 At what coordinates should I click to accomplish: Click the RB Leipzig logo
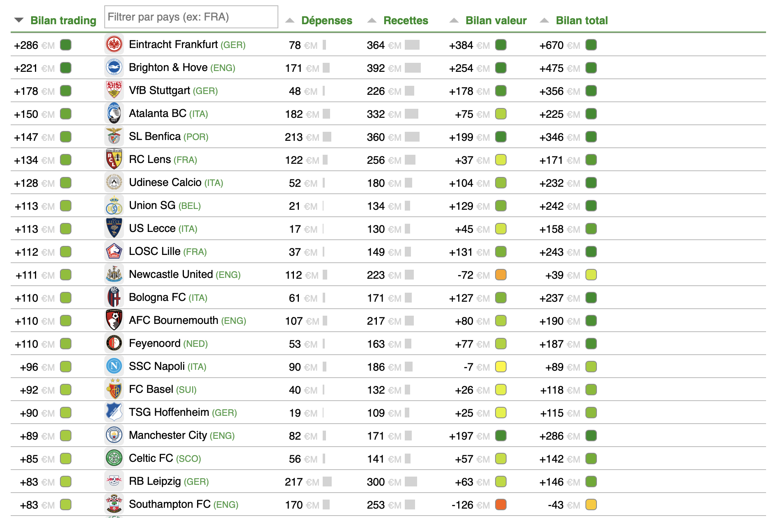click(x=114, y=482)
